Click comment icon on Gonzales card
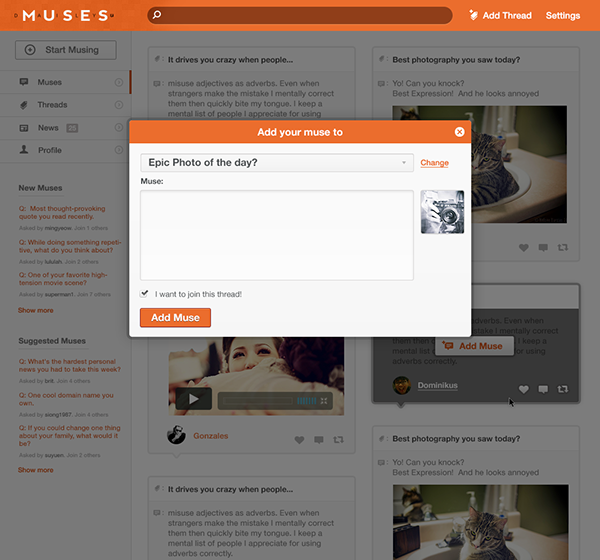Viewport: 600px width, 560px height. coord(319,440)
